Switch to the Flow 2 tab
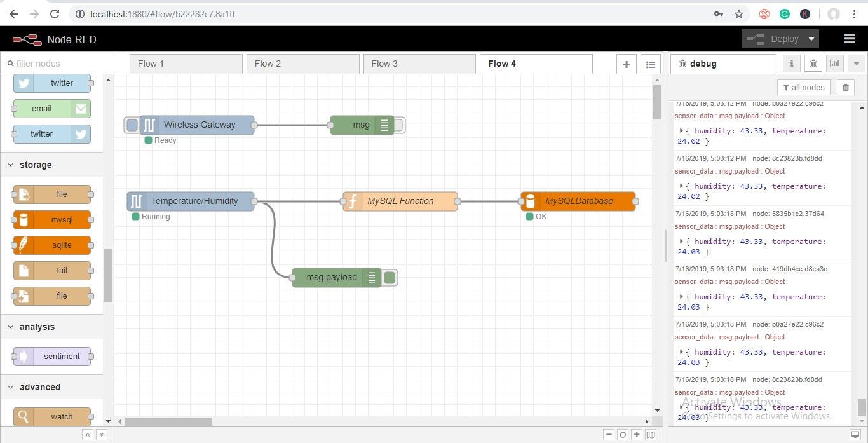Screen dimensions: 868x443 click(268, 63)
